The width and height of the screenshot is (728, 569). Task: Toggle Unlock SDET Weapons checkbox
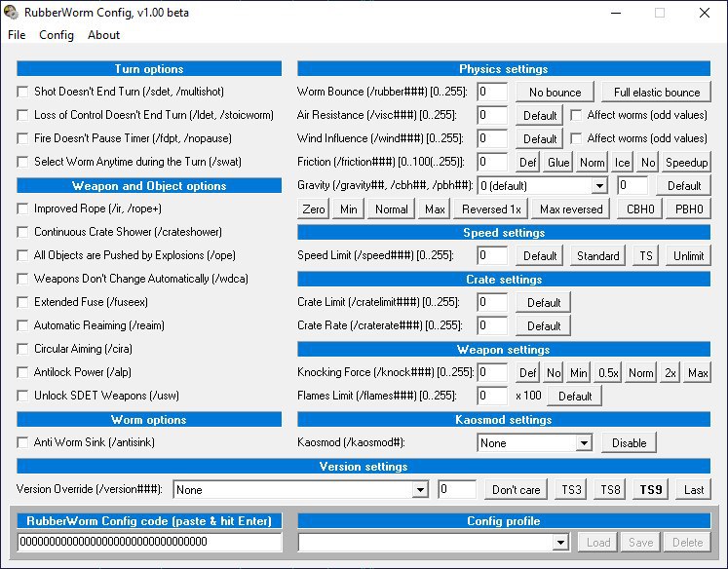22,396
